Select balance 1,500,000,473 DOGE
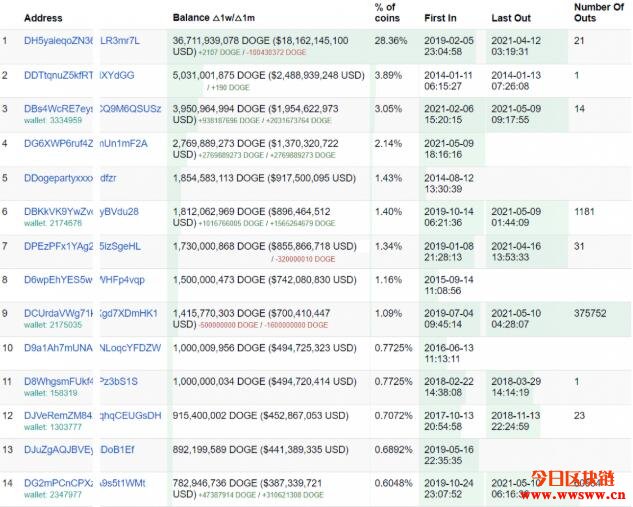Image resolution: width=633 pixels, height=507 pixels. pos(219,280)
